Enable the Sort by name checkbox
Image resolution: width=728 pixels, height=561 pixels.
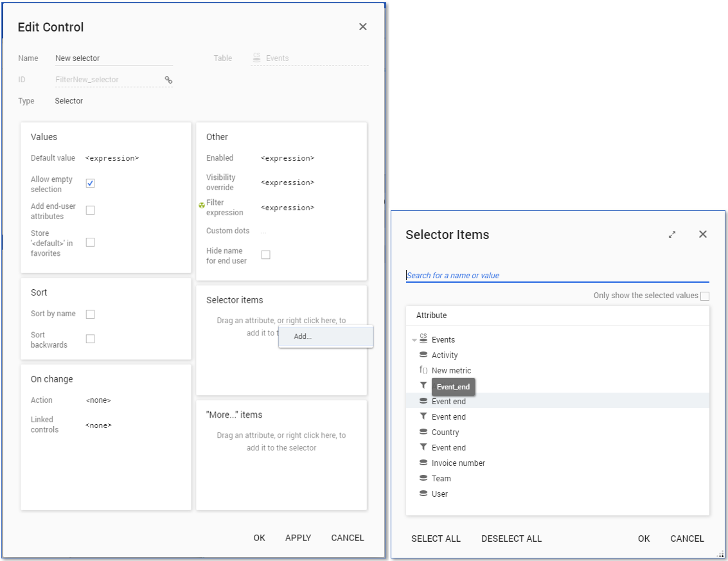[x=91, y=314]
